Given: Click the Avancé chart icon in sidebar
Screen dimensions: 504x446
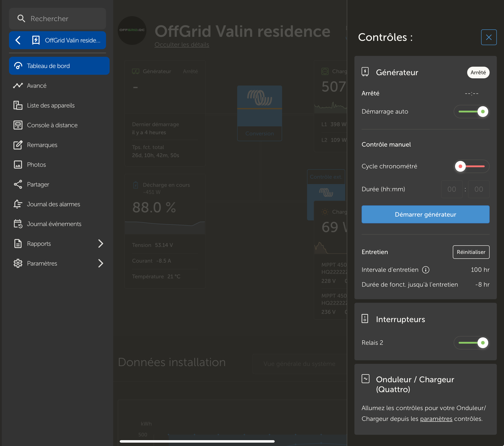Looking at the screenshot, I should coord(18,86).
